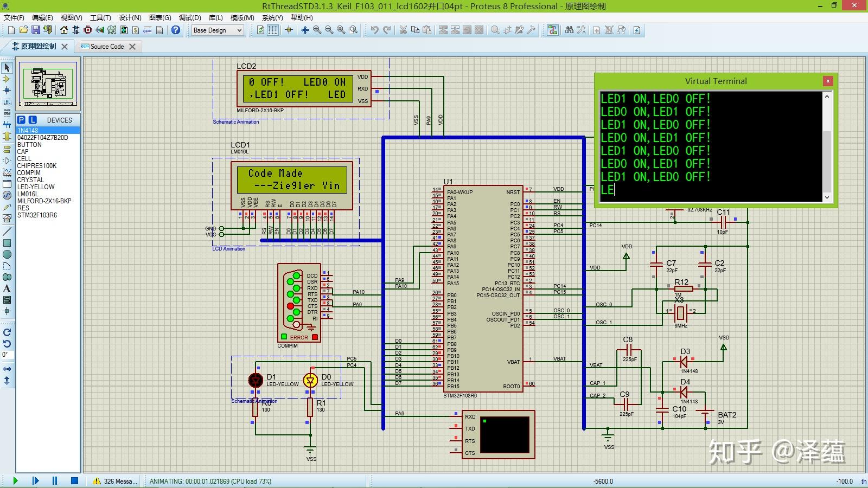Switch to the Source Code tab
This screenshot has width=868, height=488.
[107, 47]
